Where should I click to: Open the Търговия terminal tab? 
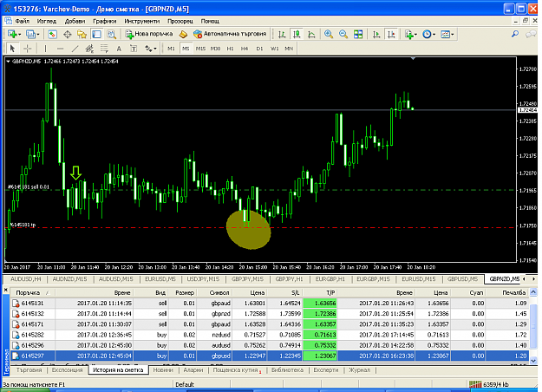(x=29, y=369)
